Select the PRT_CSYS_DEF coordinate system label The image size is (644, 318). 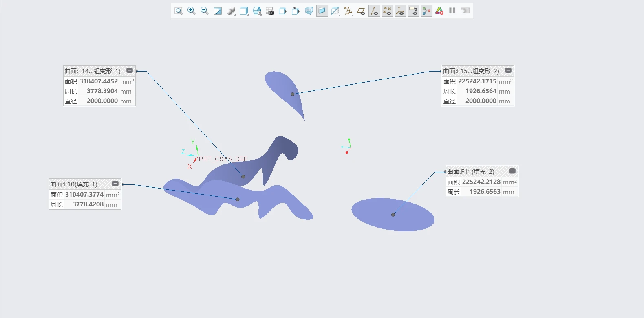click(223, 159)
